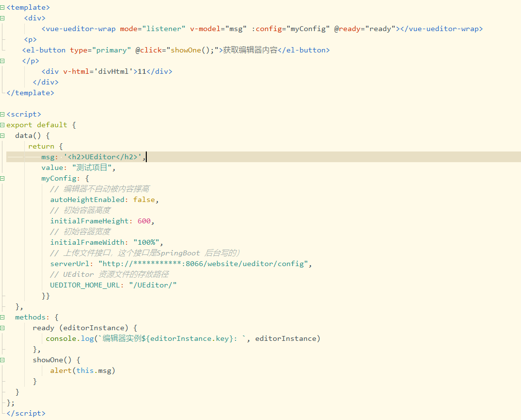Click the return keyword
Image resolution: width=521 pixels, height=420 pixels.
41,147
